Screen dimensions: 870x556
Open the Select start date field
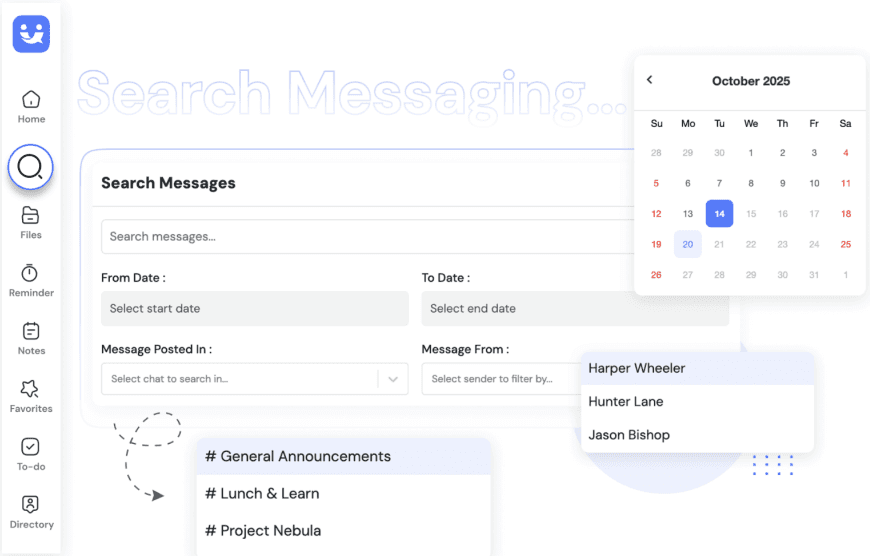(x=255, y=309)
